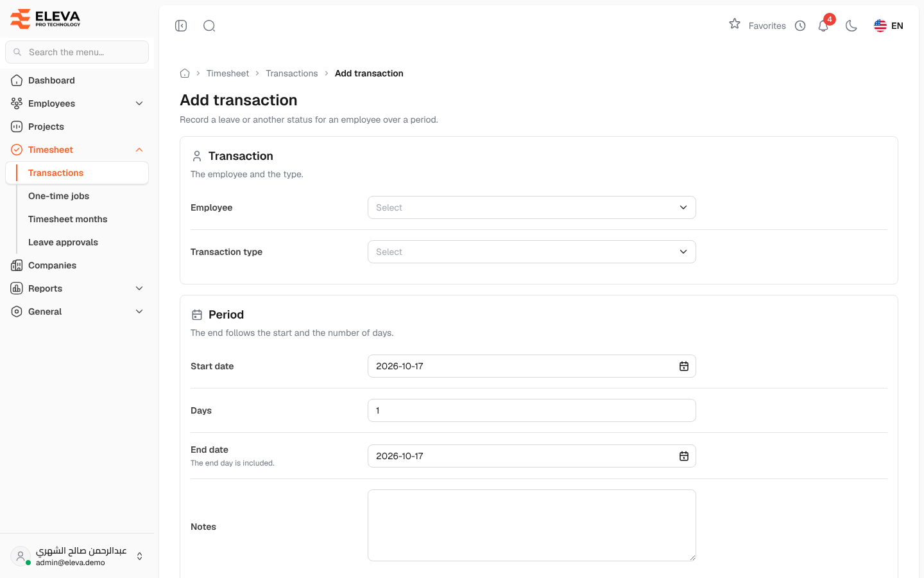Screen dimensions: 924x578
Task: Collapse the Timesheet menu chevron
Action: (139, 150)
